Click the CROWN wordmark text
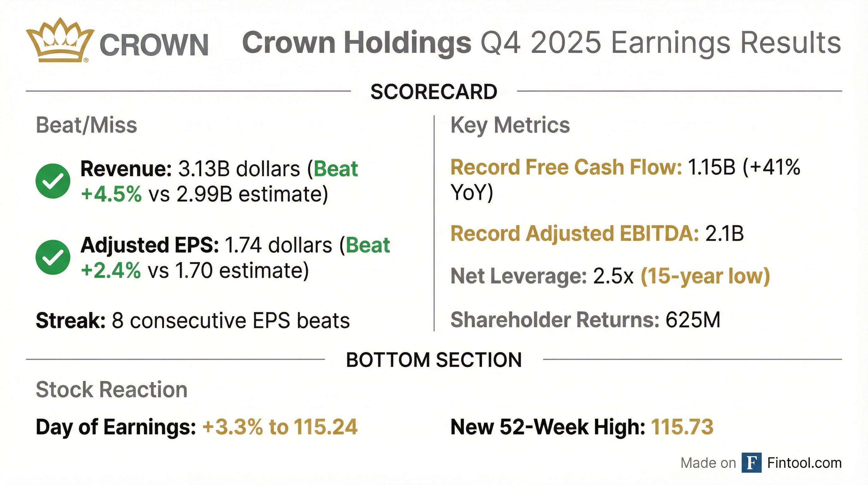The image size is (868, 485). tap(154, 45)
